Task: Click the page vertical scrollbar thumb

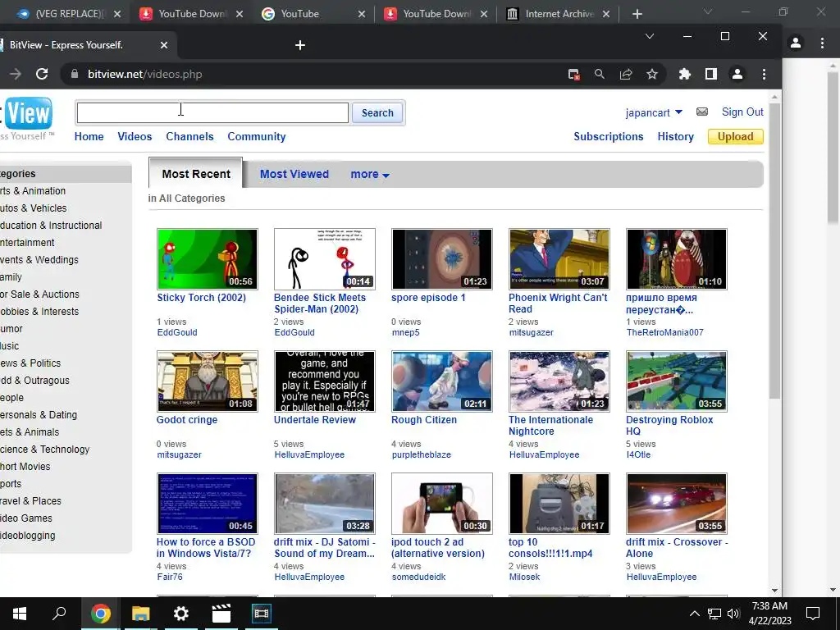Action: click(774, 252)
